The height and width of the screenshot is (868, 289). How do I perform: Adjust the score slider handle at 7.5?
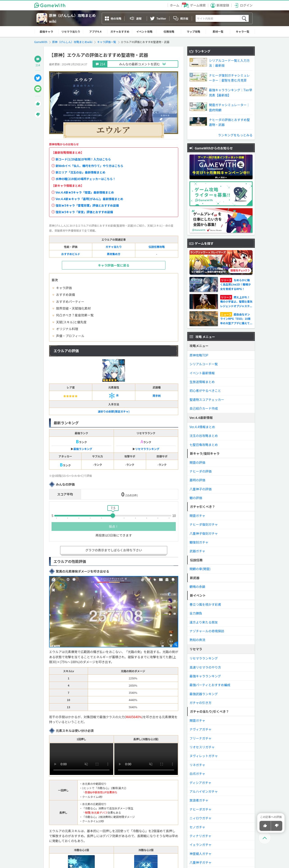click(113, 516)
